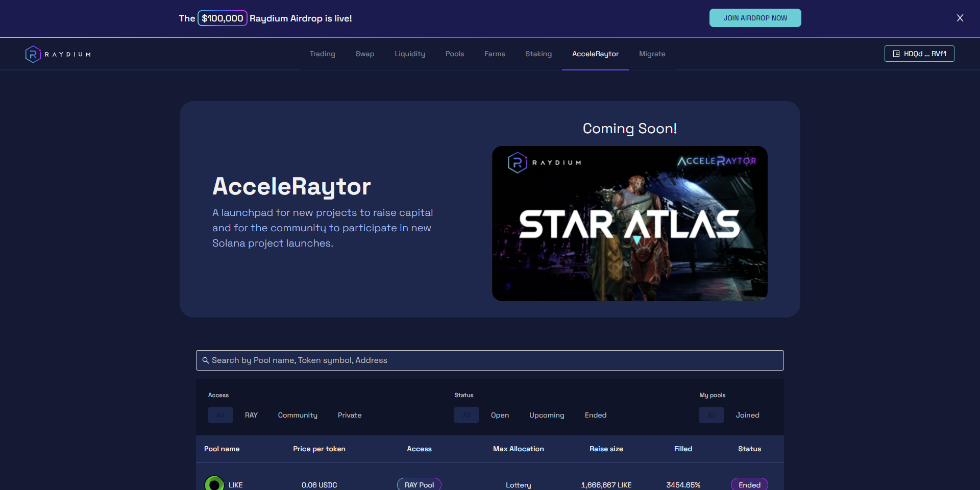Click the Pool name column header
This screenshot has width=980, height=490.
point(222,449)
